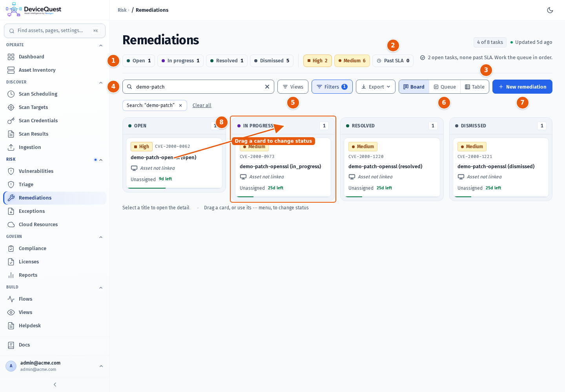Switch to the Queue view tab
Viewport: 565px width, 392px height.
(445, 87)
